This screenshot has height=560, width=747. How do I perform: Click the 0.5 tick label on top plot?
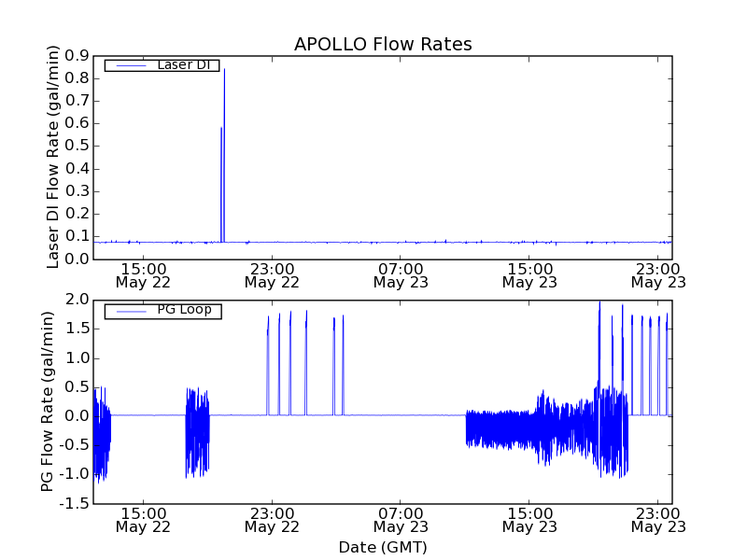78,147
